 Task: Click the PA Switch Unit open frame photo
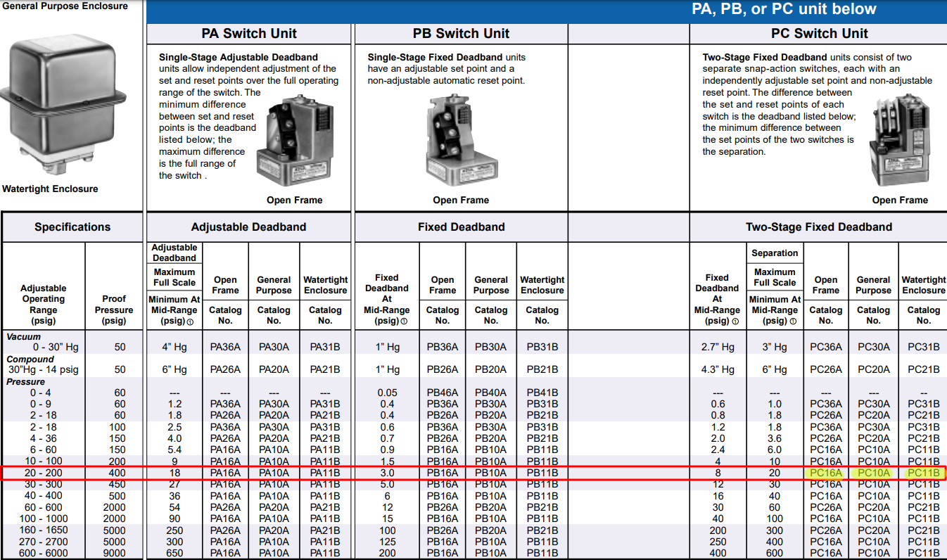(x=293, y=139)
